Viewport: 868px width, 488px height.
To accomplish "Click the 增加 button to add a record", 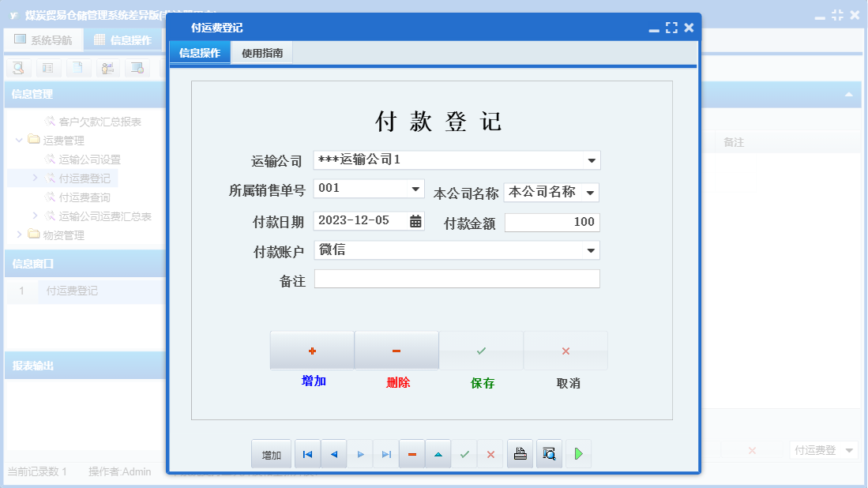I will point(312,350).
